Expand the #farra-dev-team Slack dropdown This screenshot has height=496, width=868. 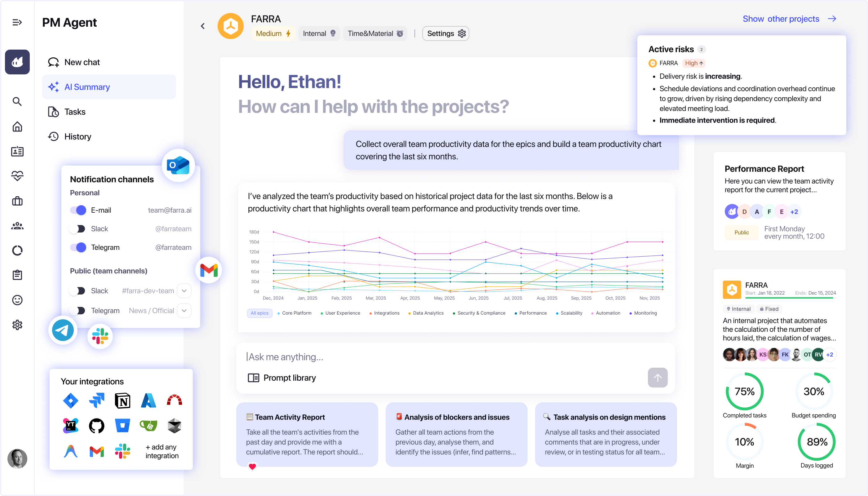(184, 291)
